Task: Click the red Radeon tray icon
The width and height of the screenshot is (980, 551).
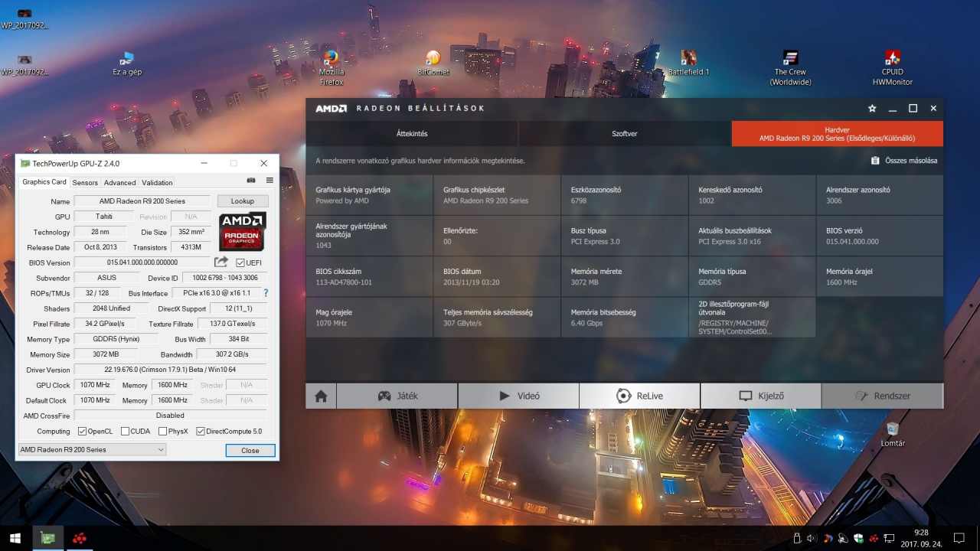Action: pos(874,538)
